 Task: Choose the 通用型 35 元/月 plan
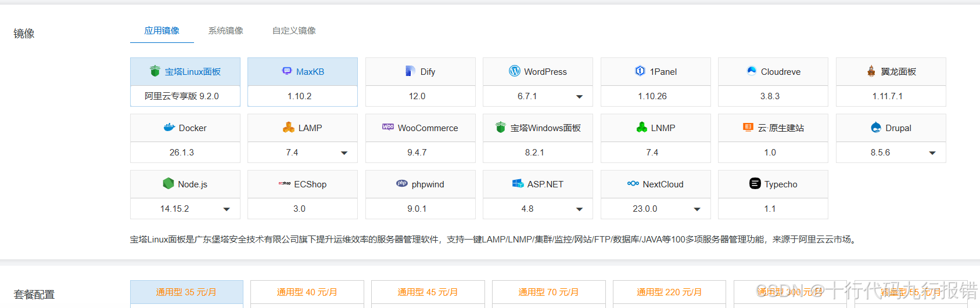tap(186, 292)
